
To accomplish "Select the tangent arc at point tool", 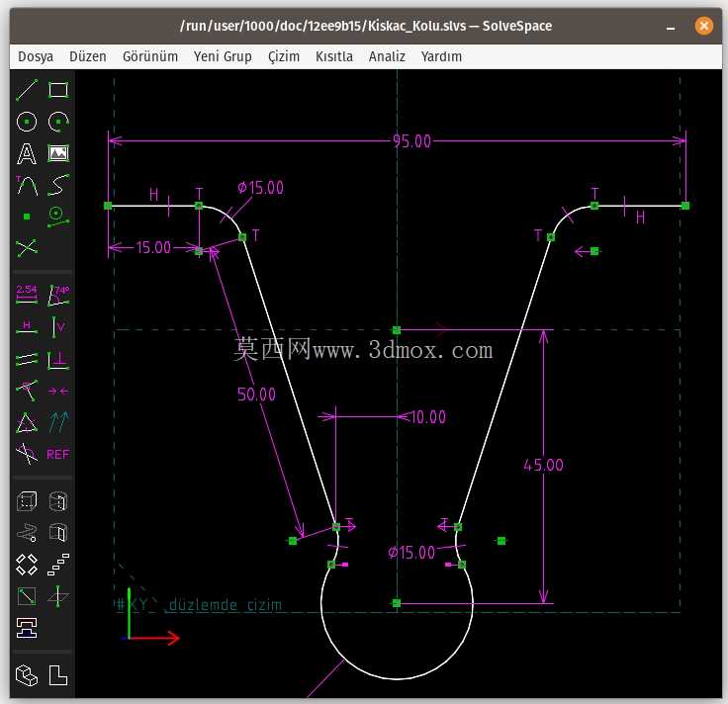I will click(x=27, y=185).
